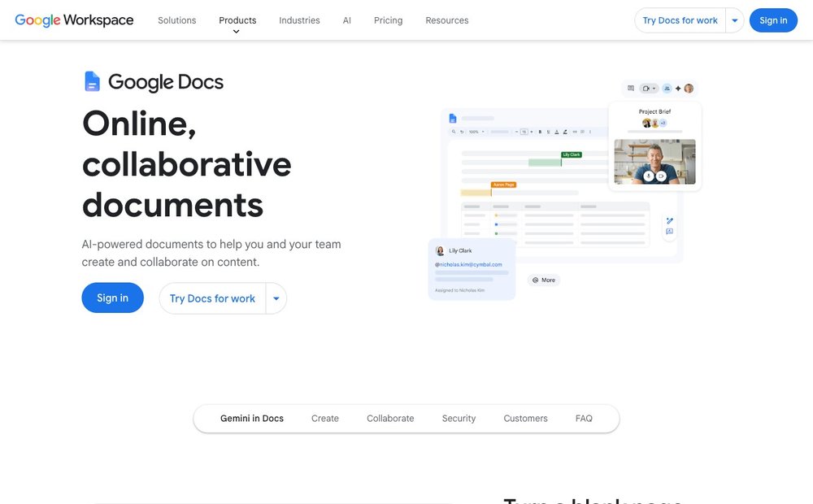Click the Project Brief title

(x=654, y=111)
